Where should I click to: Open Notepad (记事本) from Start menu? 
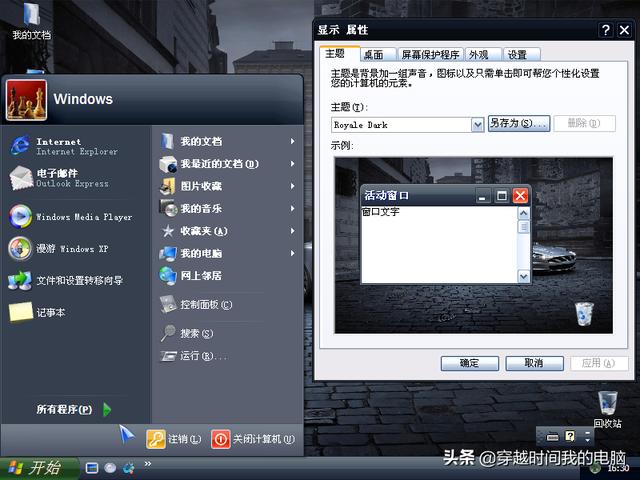tap(20, 312)
